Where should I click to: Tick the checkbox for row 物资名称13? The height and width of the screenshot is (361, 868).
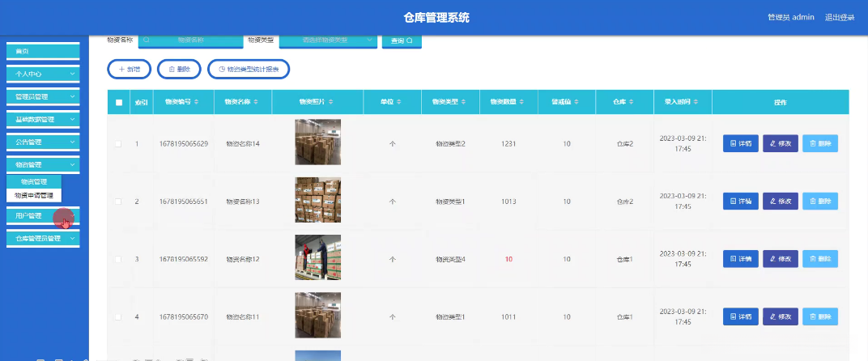click(118, 202)
